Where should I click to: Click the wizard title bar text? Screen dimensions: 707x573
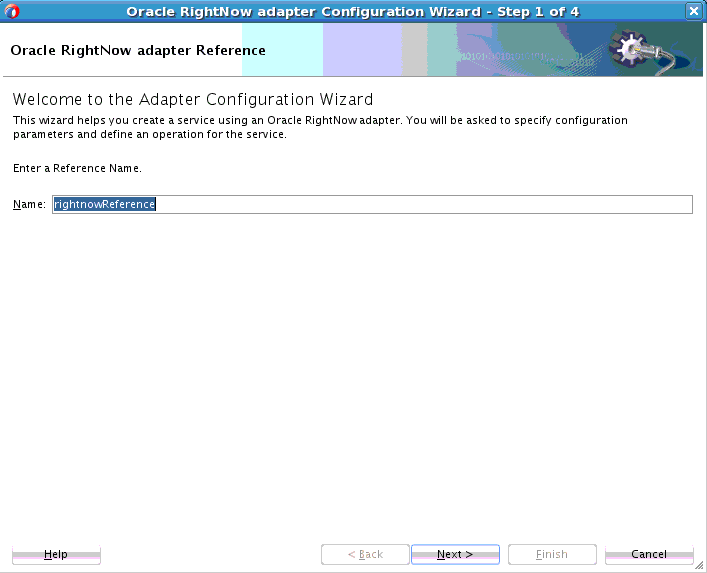point(353,12)
